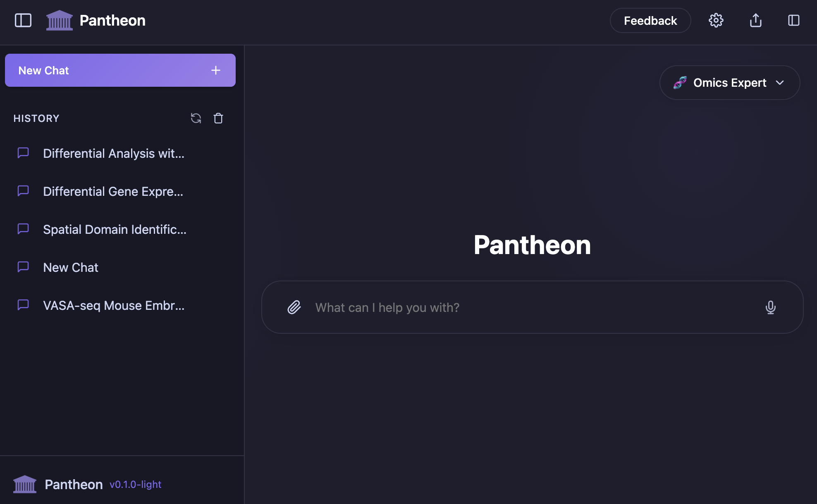The image size is (817, 504).
Task: Delete history using the trash icon
Action: (218, 119)
